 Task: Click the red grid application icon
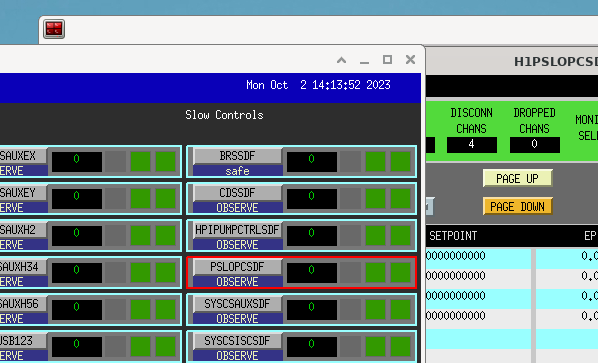point(54,29)
